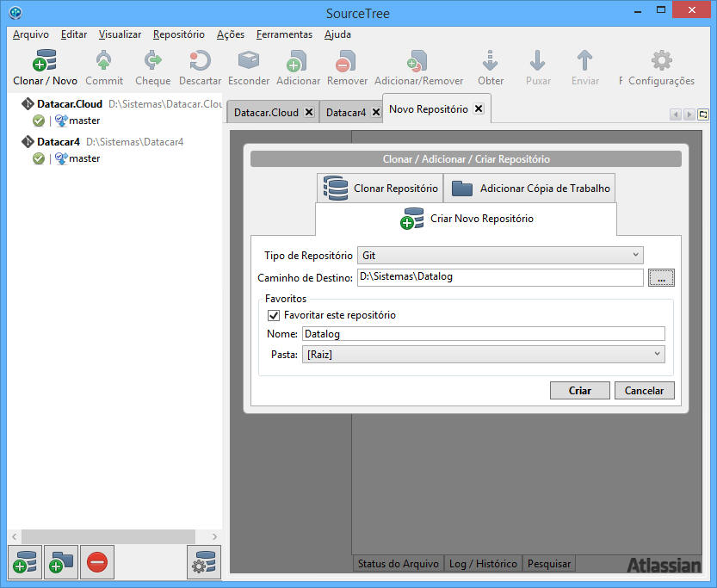Image resolution: width=717 pixels, height=588 pixels.
Task: Open repository settings gear icon at sidebar bottom
Action: click(x=204, y=562)
